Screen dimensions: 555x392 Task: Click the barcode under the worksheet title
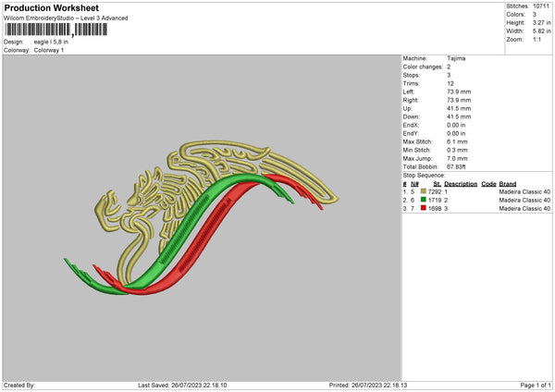55,31
